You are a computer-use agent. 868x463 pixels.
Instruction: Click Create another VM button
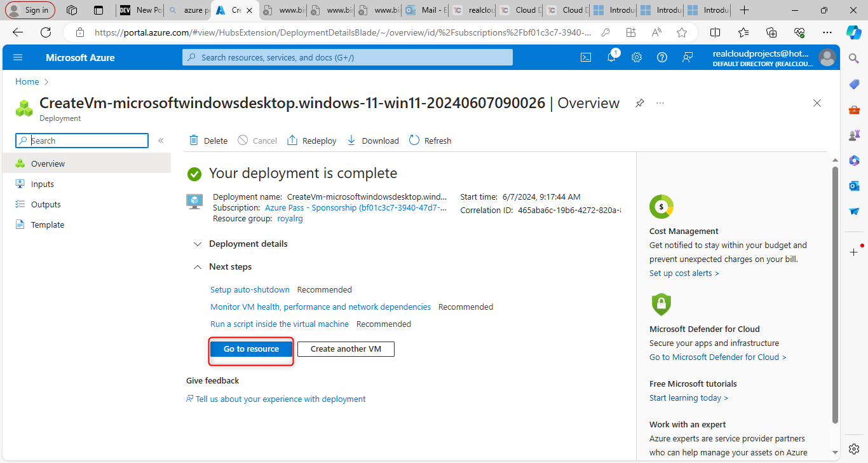[346, 349]
